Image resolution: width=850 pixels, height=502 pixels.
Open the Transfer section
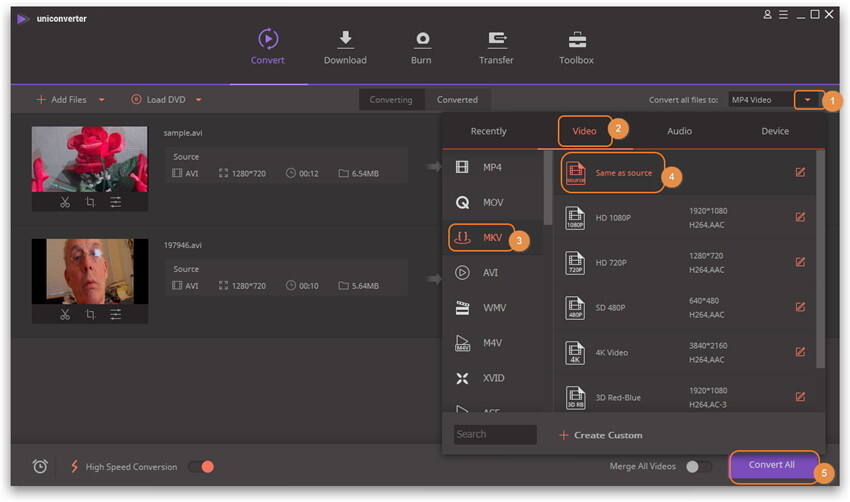(496, 47)
